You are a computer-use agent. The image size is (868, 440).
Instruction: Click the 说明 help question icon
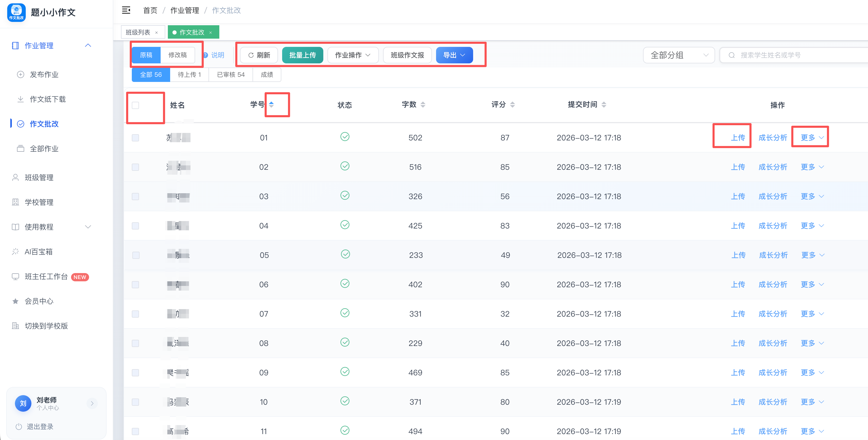click(205, 55)
